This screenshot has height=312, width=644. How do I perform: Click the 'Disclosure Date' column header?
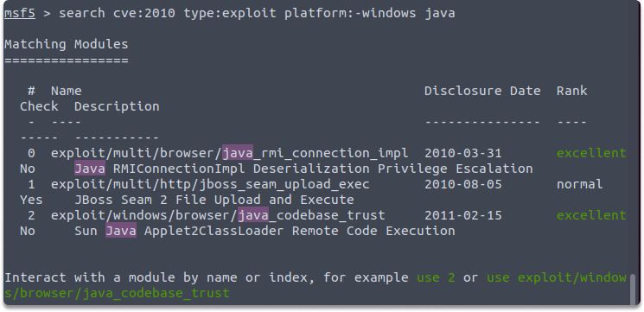[x=482, y=91]
